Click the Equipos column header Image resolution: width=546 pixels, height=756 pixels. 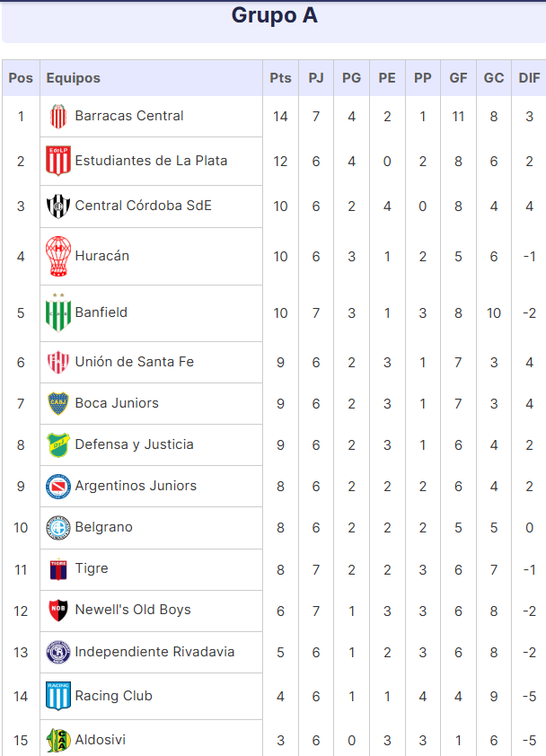tap(74, 78)
